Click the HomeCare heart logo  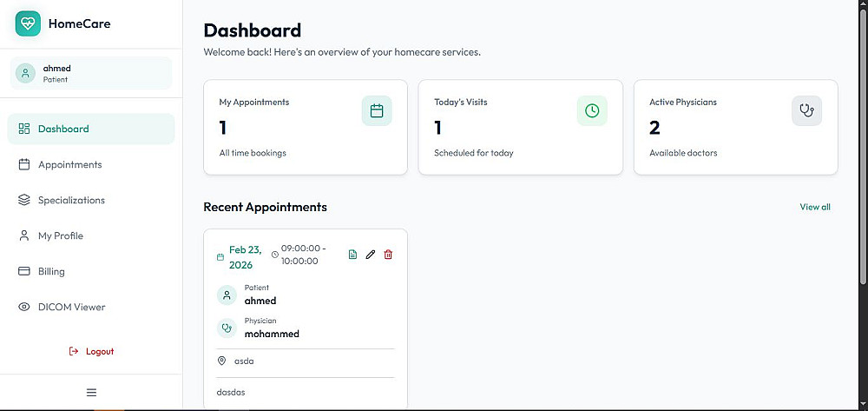click(29, 23)
